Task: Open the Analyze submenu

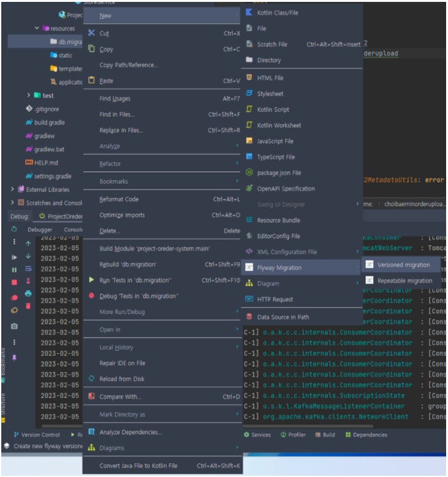Action: (161, 146)
